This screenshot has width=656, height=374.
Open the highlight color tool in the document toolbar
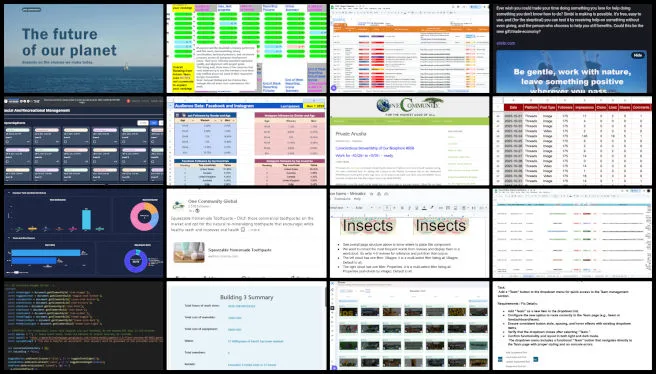[432, 207]
